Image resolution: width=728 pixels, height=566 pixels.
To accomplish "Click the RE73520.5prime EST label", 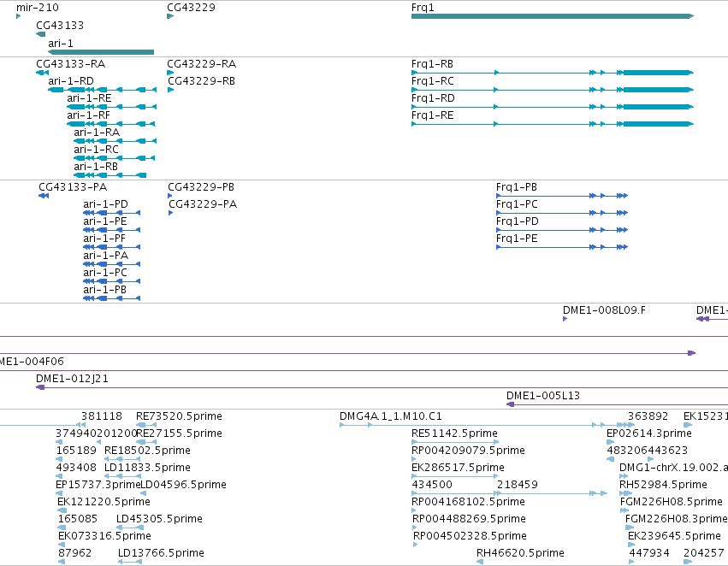I will click(179, 416).
